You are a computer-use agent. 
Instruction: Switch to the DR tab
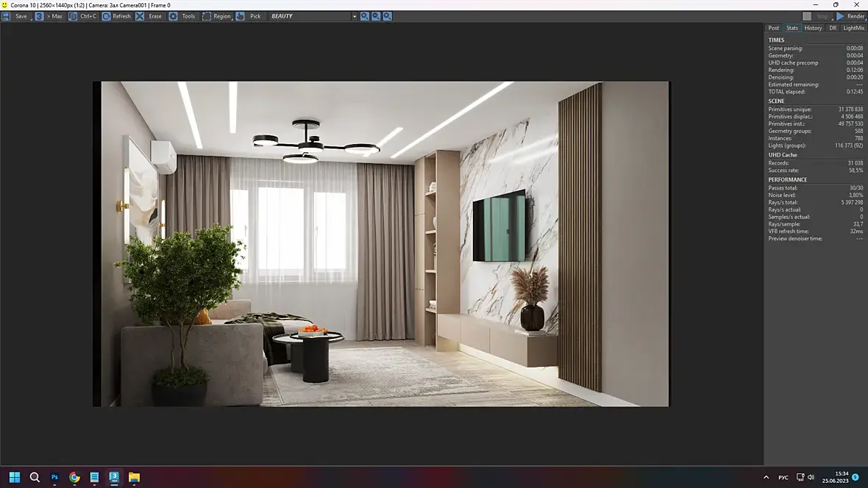coord(833,28)
